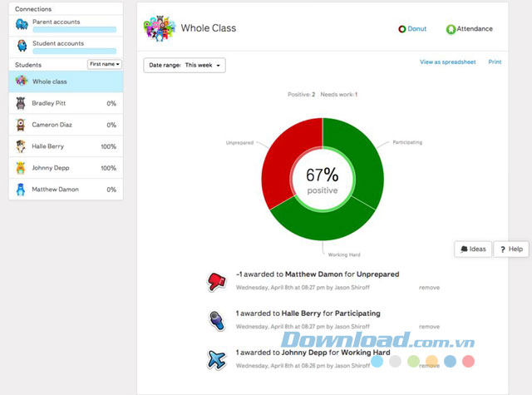Click Cameron Diaz's 0% score
The image size is (532, 395).
click(111, 125)
